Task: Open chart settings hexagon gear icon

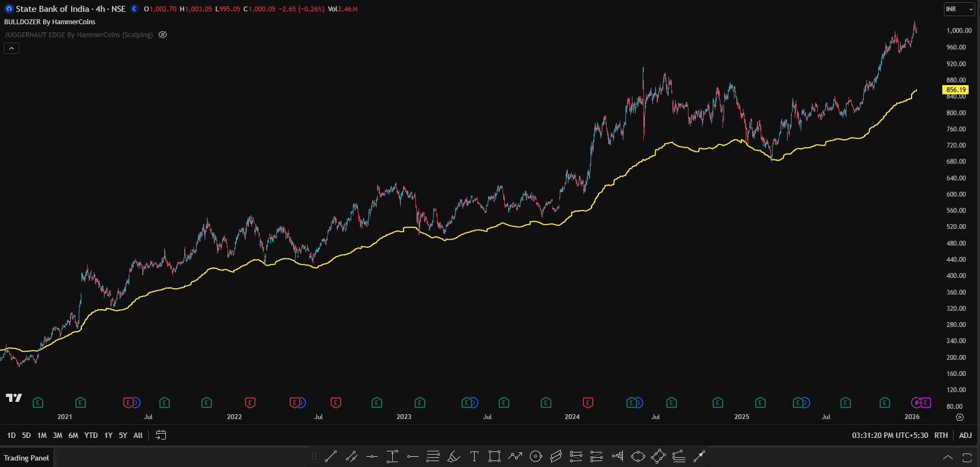Action: 960,417
